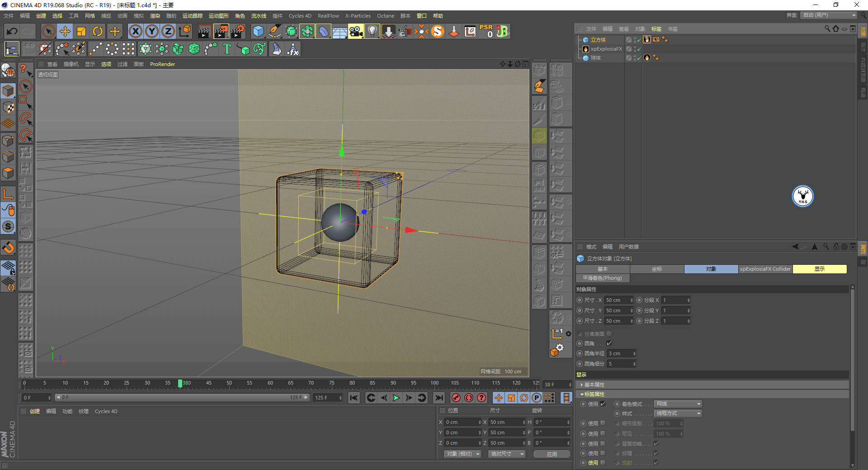This screenshot has height=470, width=868.
Task: Select the xpExplosiaFX object in tree
Action: 606,49
